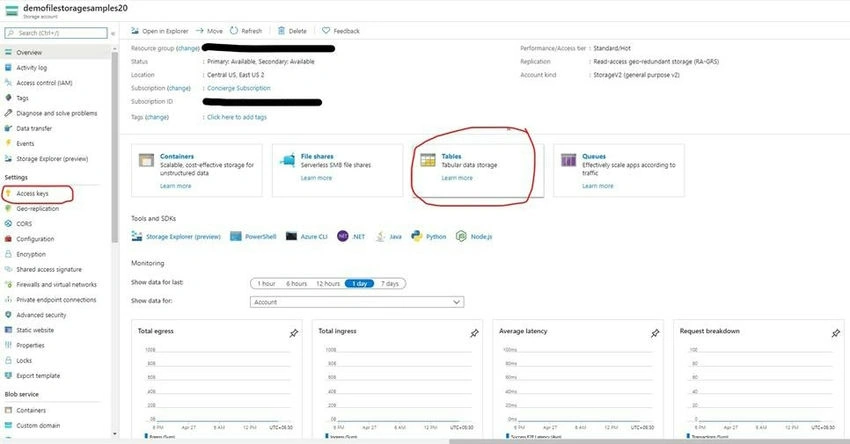
Task: Collapse the sidebar with the chevron button
Action: [x=113, y=33]
